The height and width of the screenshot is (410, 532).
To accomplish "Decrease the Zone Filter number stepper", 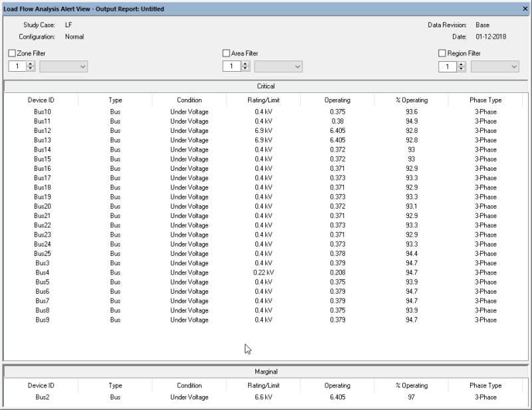I will (31, 69).
